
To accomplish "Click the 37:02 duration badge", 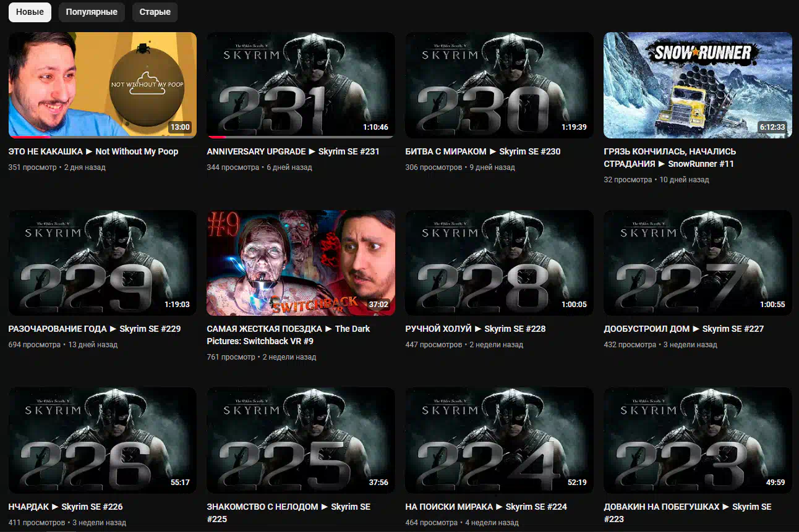I will pyautogui.click(x=378, y=305).
